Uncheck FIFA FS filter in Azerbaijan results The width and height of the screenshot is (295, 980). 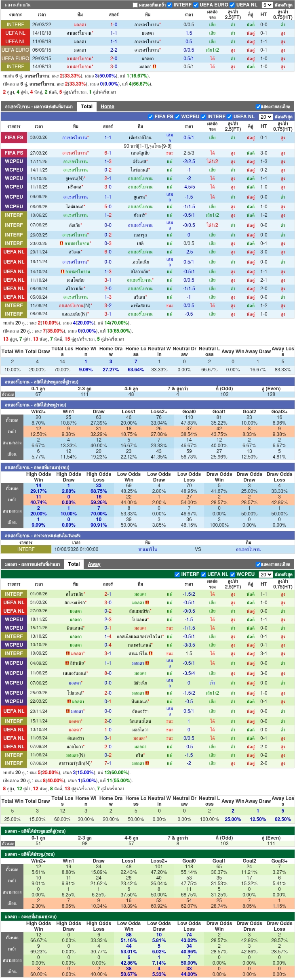point(151,117)
